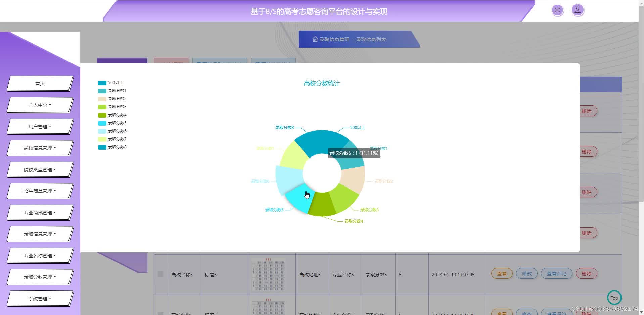The height and width of the screenshot is (315, 644).
Task: Expand 高校信息管理 sidebar menu
Action: tap(40, 148)
